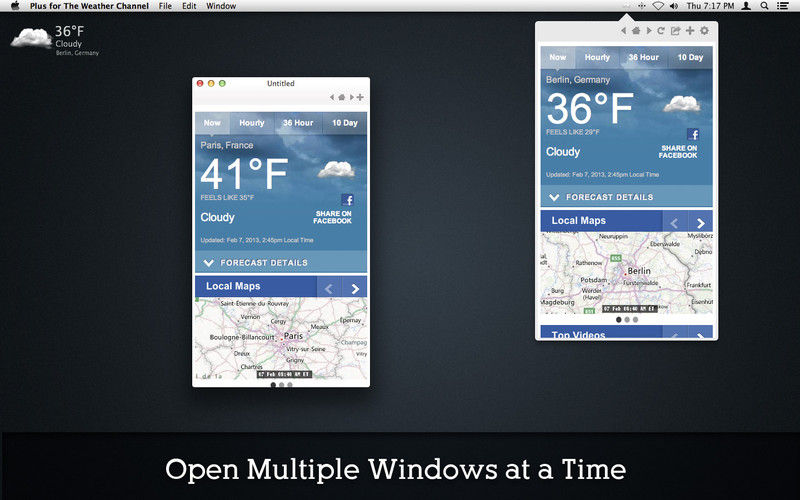Expand Forecast Details chevron in the Paris window
This screenshot has width=800, height=500.
(x=208, y=263)
